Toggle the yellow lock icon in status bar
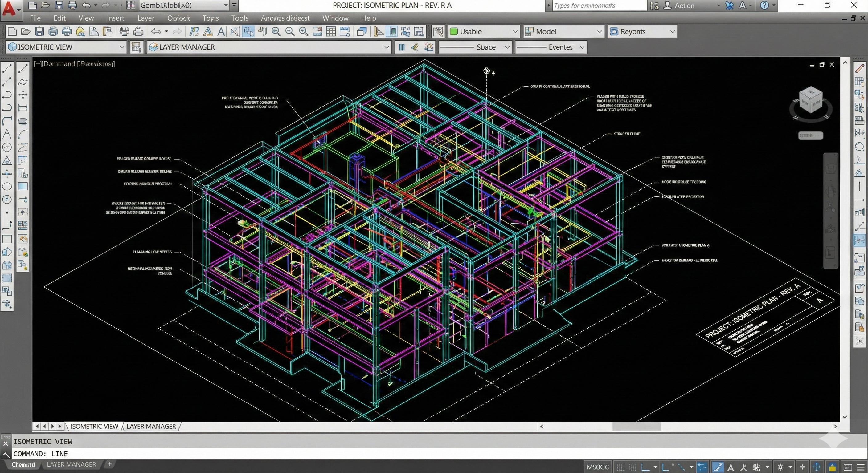 832,467
